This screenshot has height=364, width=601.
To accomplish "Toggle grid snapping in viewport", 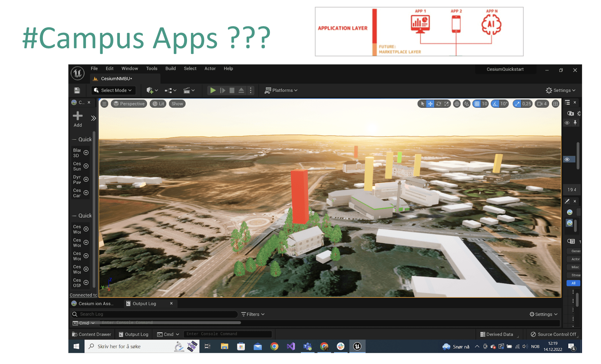I will pyautogui.click(x=476, y=104).
